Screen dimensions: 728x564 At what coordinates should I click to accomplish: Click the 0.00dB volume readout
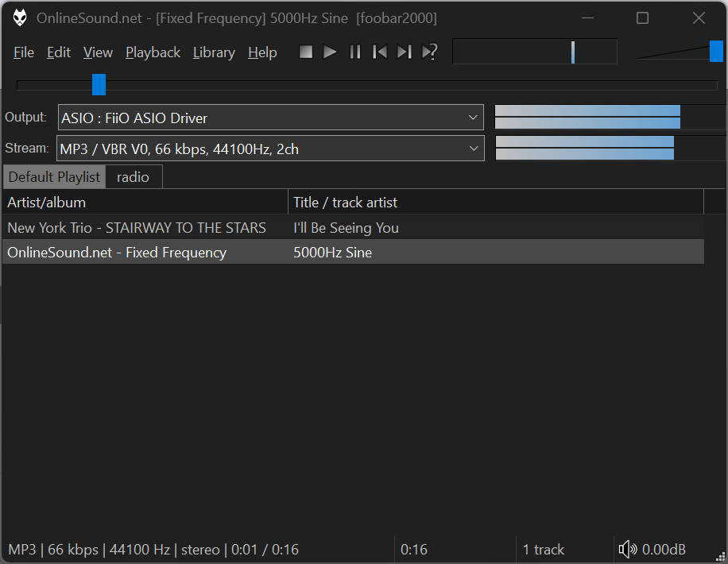tap(664, 550)
